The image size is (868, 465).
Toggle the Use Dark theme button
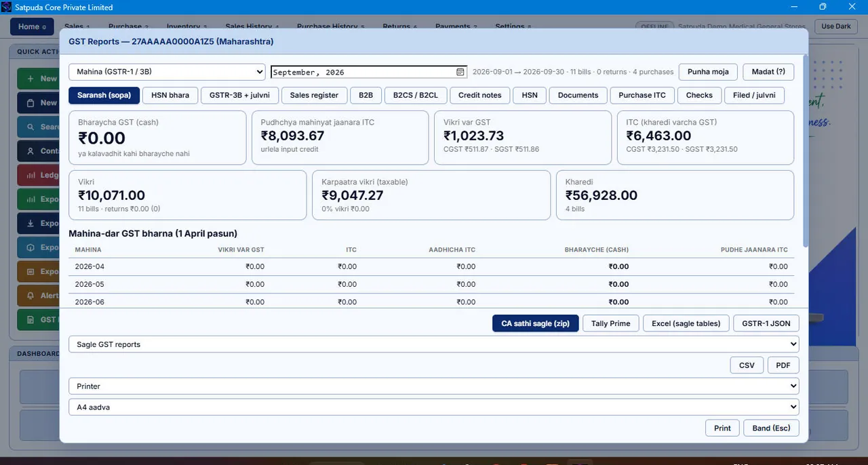836,26
